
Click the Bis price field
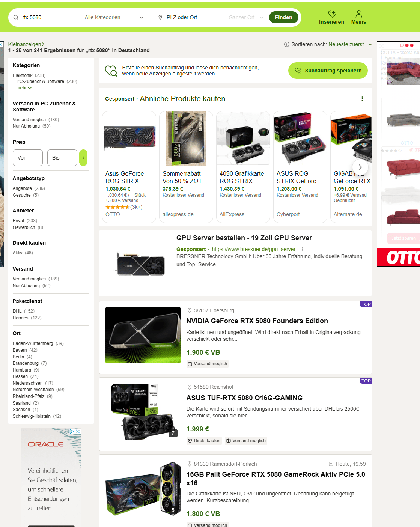click(x=62, y=158)
